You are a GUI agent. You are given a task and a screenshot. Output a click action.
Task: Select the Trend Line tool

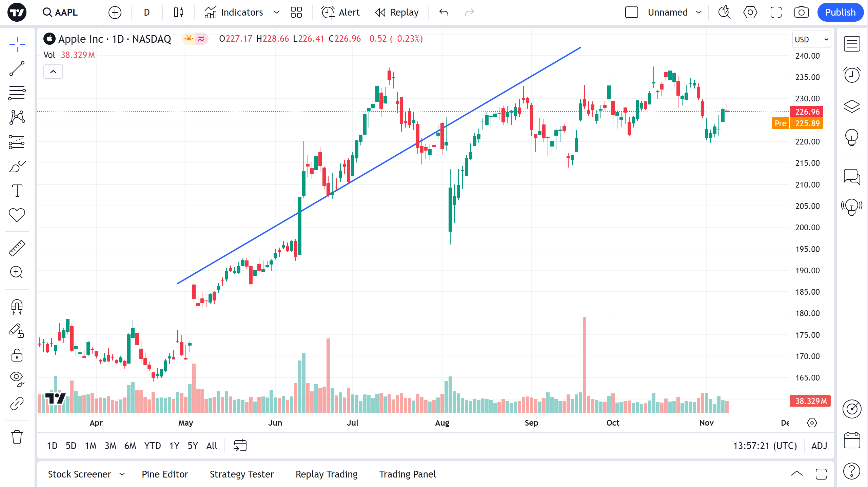(17, 69)
